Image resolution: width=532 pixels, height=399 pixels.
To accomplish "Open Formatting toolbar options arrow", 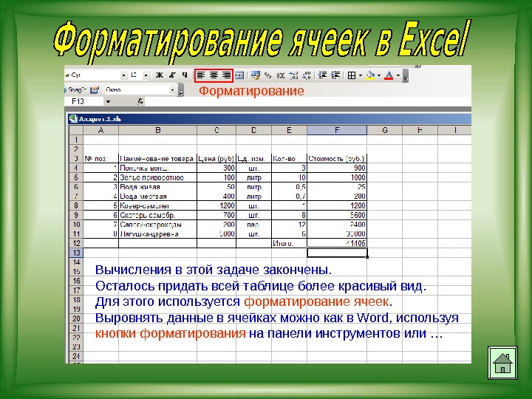I will (x=406, y=76).
